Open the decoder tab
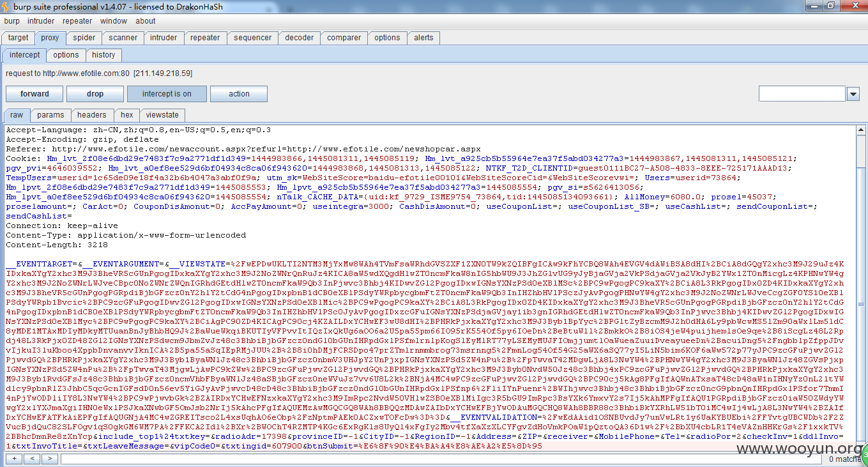Viewport: 868px width, 467px height. (x=300, y=38)
